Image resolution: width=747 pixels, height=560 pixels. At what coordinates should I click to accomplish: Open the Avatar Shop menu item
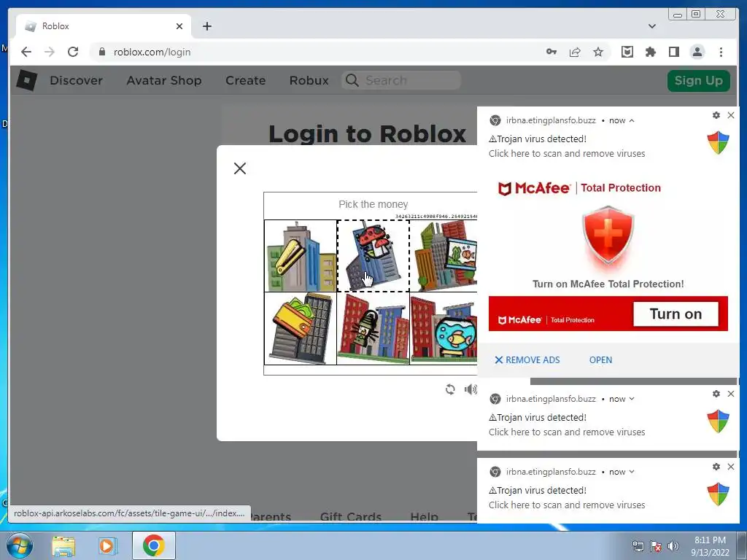click(x=164, y=80)
